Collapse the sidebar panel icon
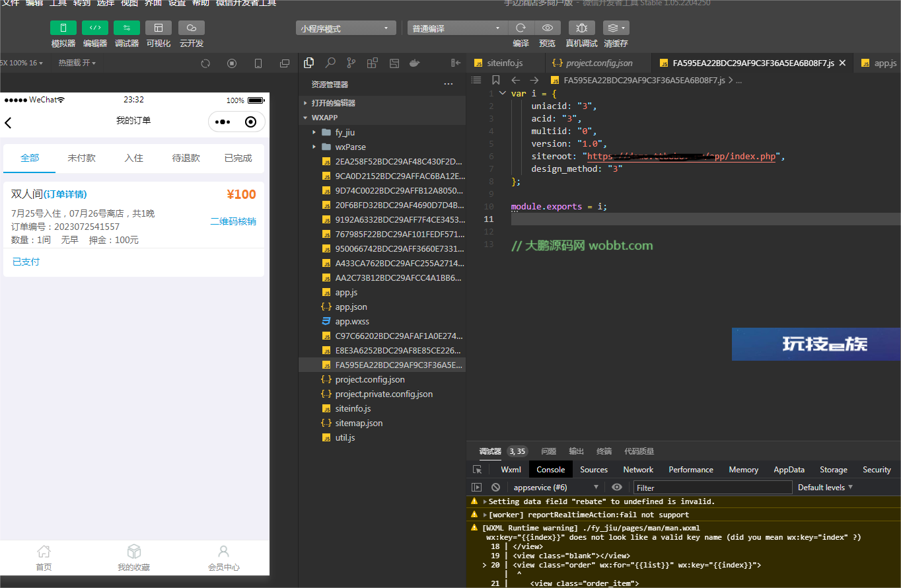 coord(456,63)
